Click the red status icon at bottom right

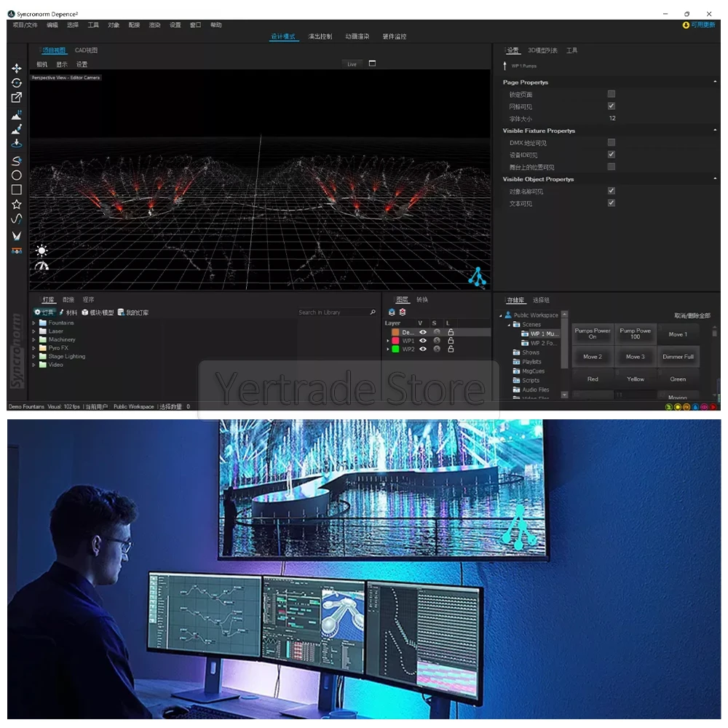[x=713, y=407]
